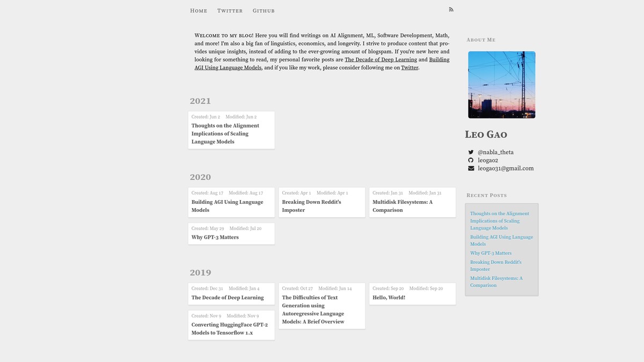Image resolution: width=644 pixels, height=362 pixels.
Task: Click the 'Welcome to my blog!' opening text
Action: point(224,35)
